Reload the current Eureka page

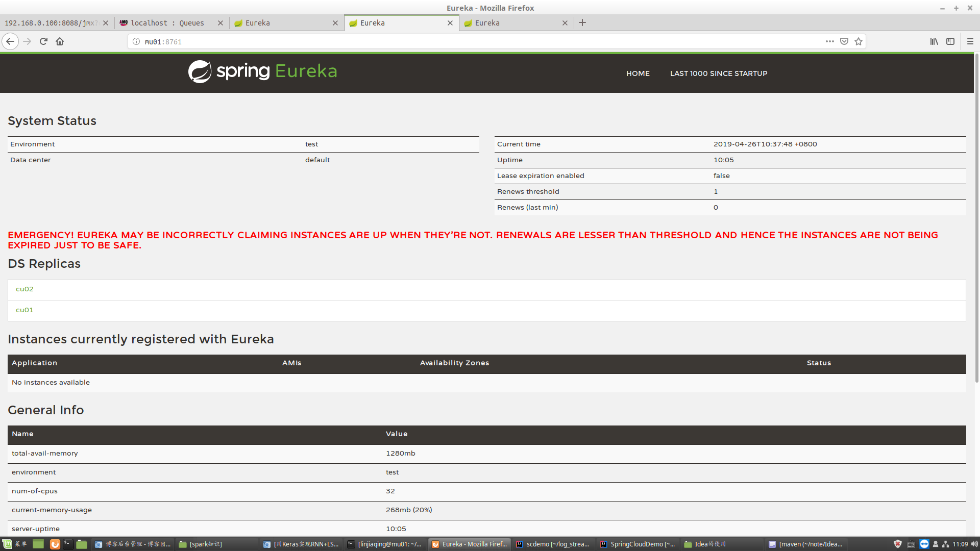(x=43, y=41)
